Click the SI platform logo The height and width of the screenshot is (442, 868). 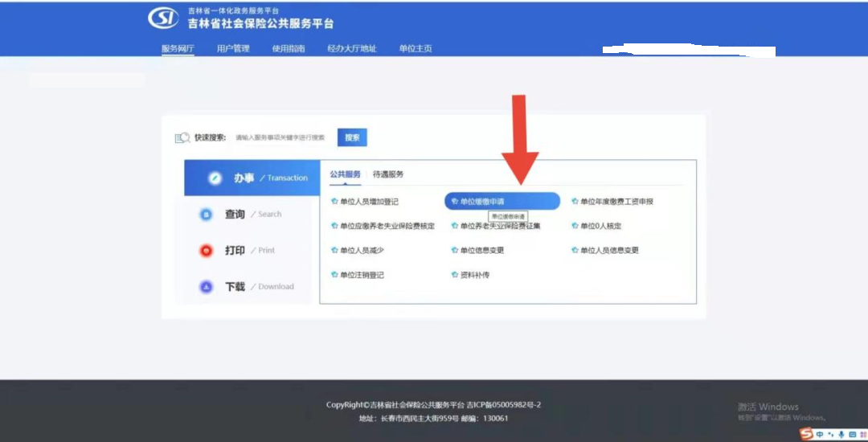(163, 18)
